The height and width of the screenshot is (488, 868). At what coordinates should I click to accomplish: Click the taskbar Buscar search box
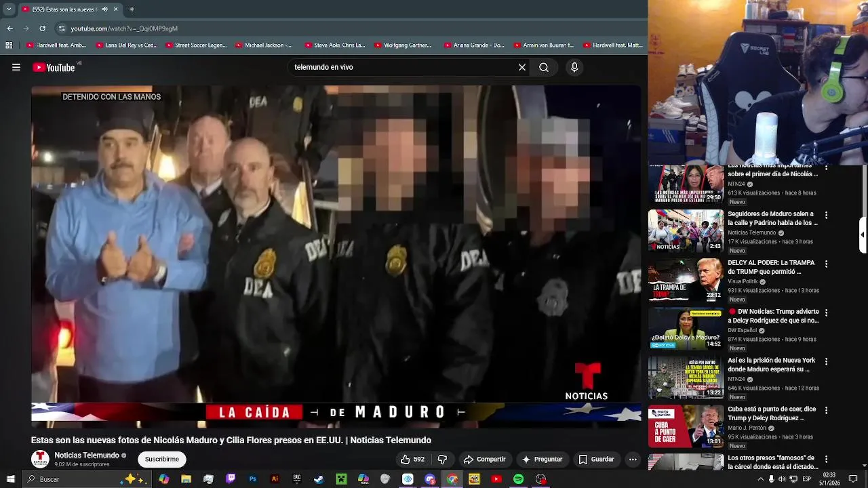[x=87, y=479]
